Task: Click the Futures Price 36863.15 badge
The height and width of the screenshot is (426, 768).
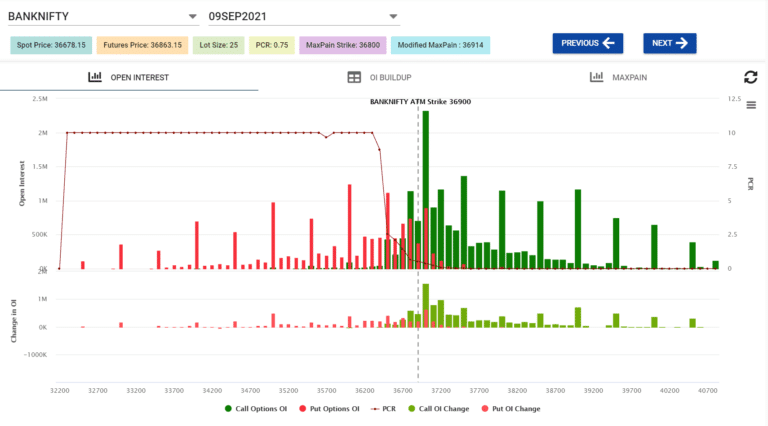Action: (x=143, y=45)
